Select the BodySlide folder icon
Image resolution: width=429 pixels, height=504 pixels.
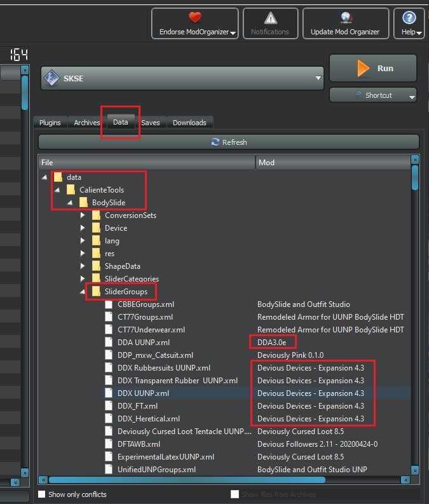[83, 203]
